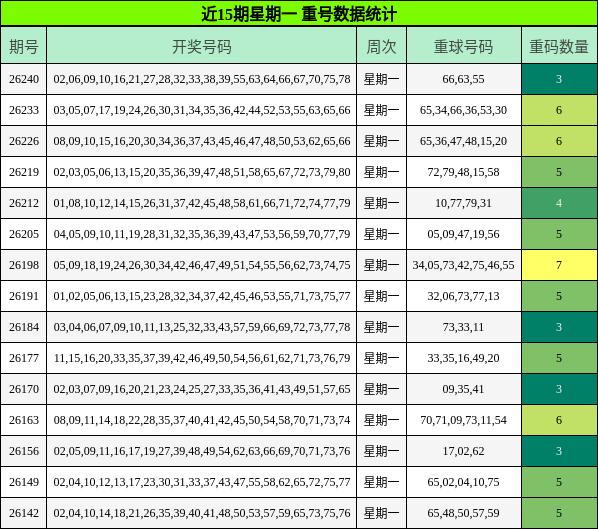Click issue number 26219

point(24,172)
